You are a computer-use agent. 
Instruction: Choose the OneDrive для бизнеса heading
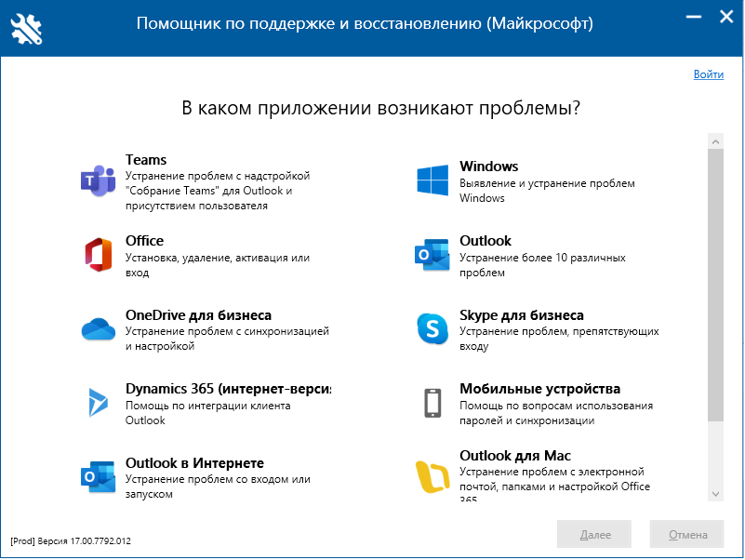click(199, 315)
